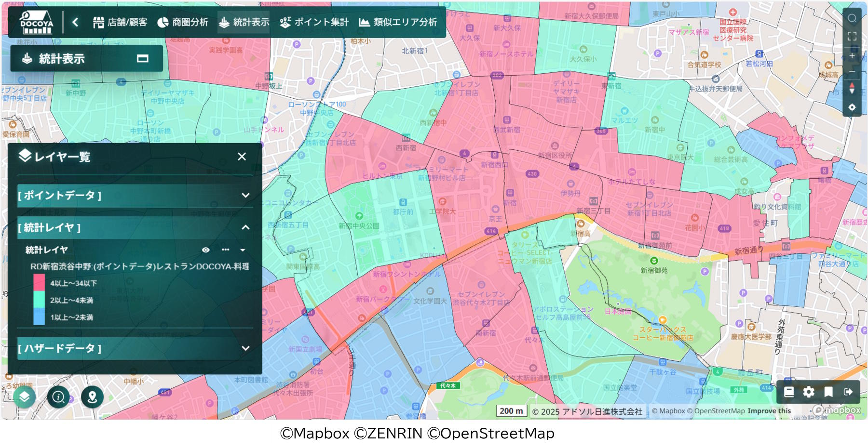
Task: Open the 商圏分析 menu
Action: (x=183, y=22)
